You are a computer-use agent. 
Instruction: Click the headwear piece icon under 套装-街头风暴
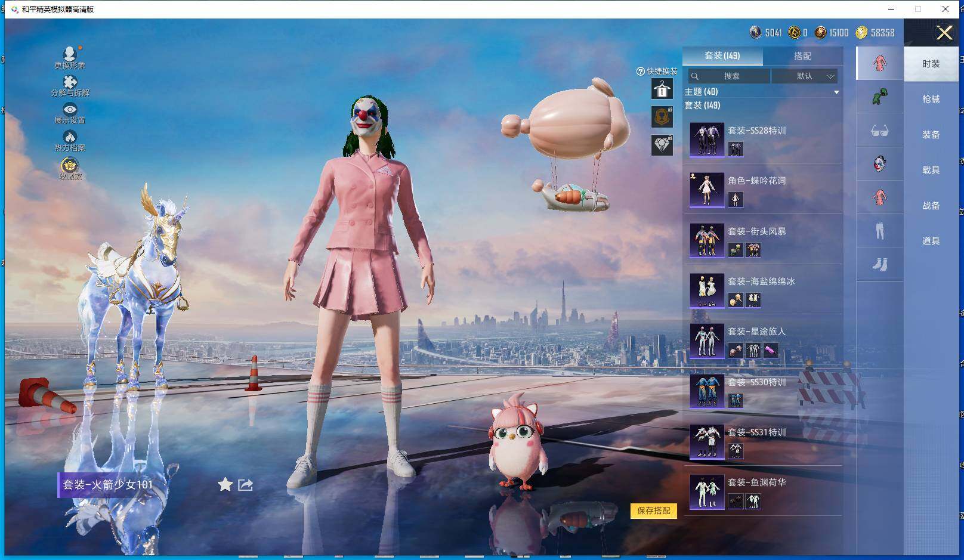pos(736,250)
